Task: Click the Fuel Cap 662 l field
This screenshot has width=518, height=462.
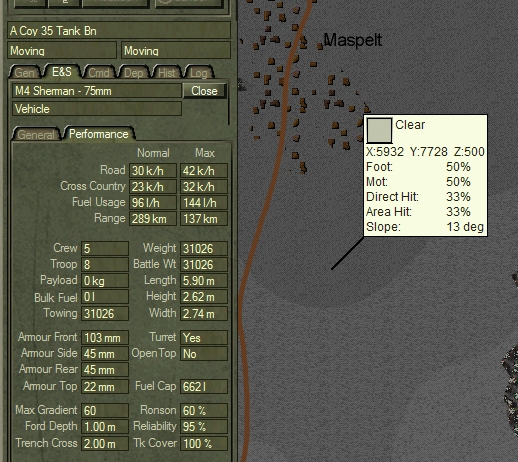Action: [x=204, y=386]
